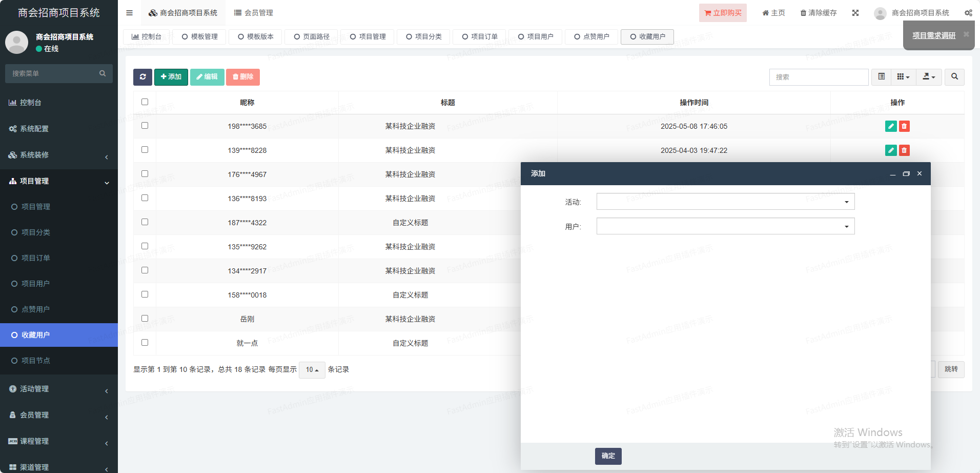This screenshot has height=473, width=980.
Task: Click the table search input field
Action: tap(819, 77)
